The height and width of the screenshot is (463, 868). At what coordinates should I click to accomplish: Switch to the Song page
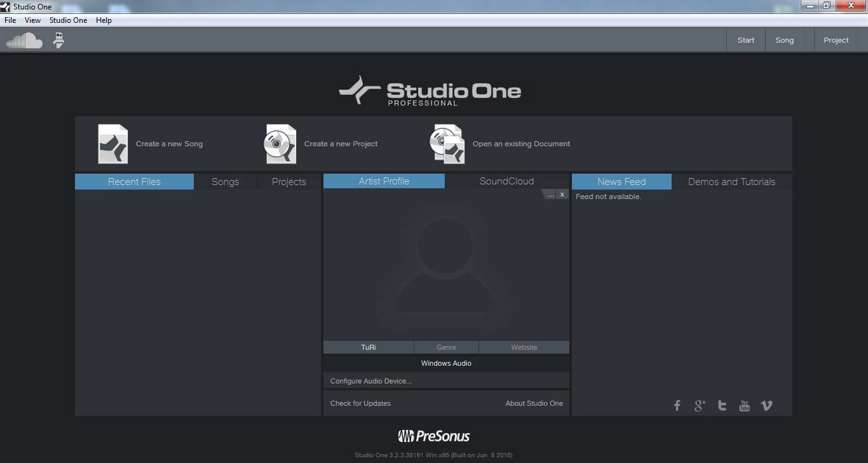pyautogui.click(x=785, y=40)
